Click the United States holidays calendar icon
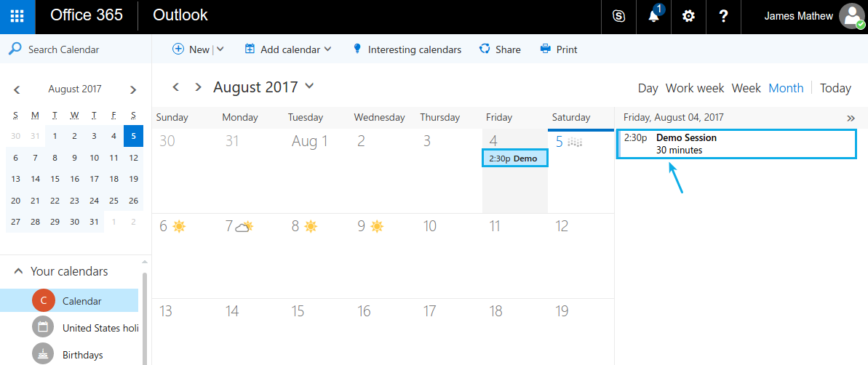 [x=43, y=328]
